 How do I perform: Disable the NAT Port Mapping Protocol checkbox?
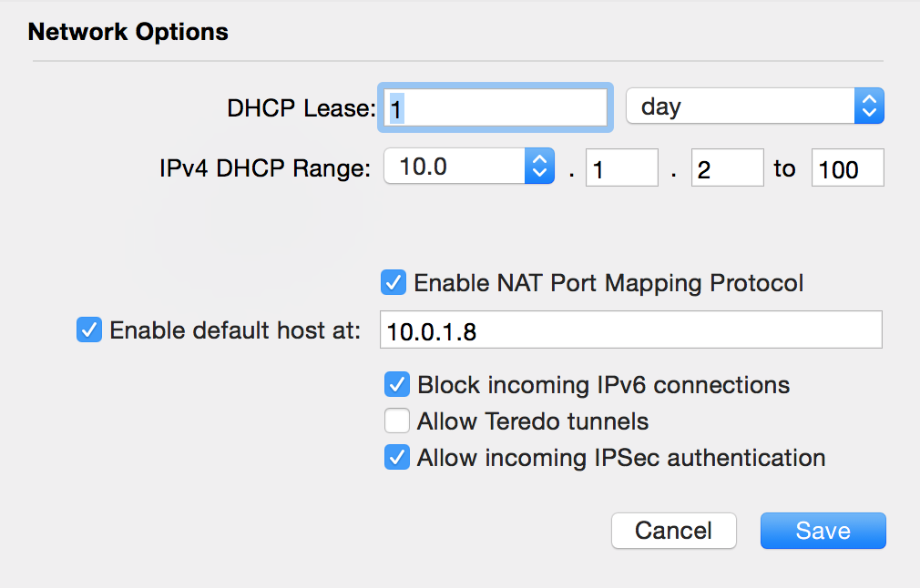[x=394, y=283]
